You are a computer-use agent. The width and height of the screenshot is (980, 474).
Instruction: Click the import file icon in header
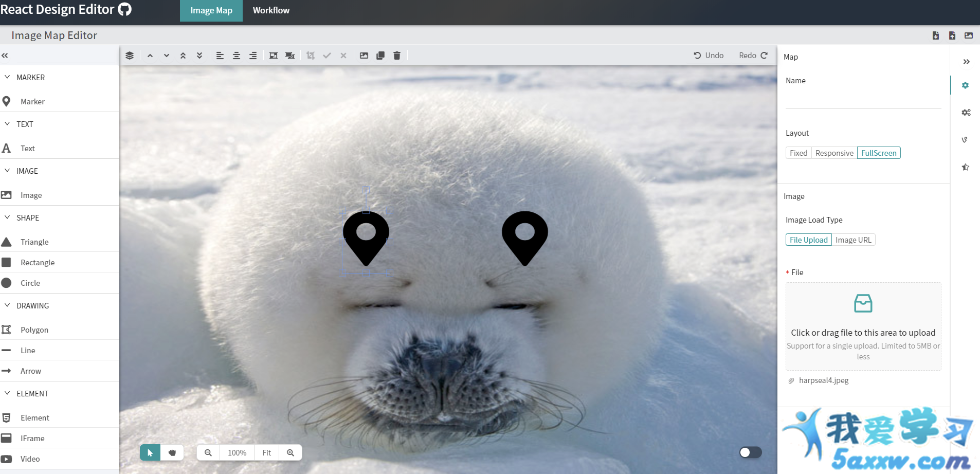936,35
